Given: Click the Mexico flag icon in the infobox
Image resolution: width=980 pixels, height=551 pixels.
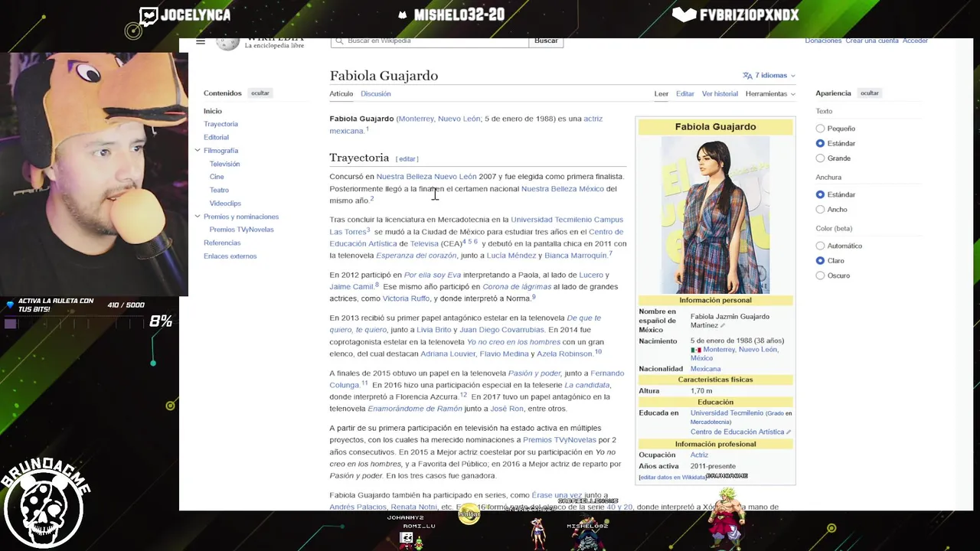Looking at the screenshot, I should pos(696,350).
